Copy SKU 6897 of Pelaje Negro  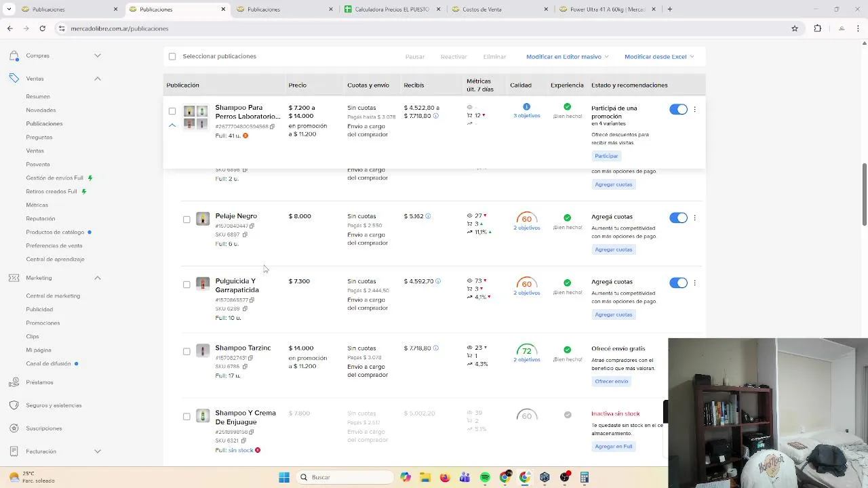tap(245, 235)
